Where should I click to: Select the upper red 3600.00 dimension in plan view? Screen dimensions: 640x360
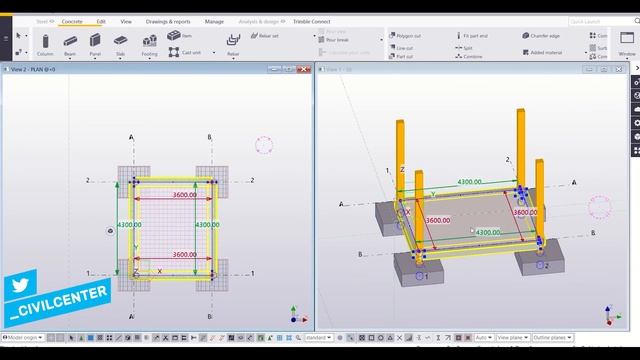[x=184, y=195]
